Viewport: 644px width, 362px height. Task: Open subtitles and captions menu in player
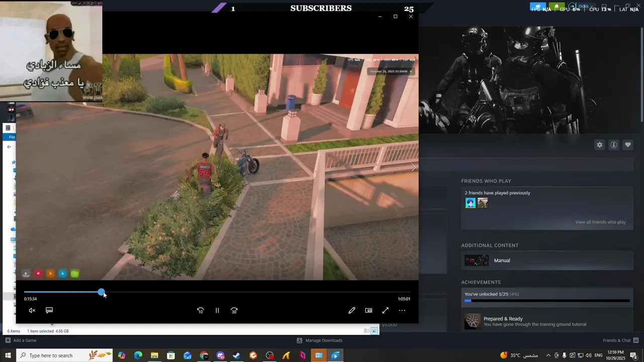click(x=49, y=310)
